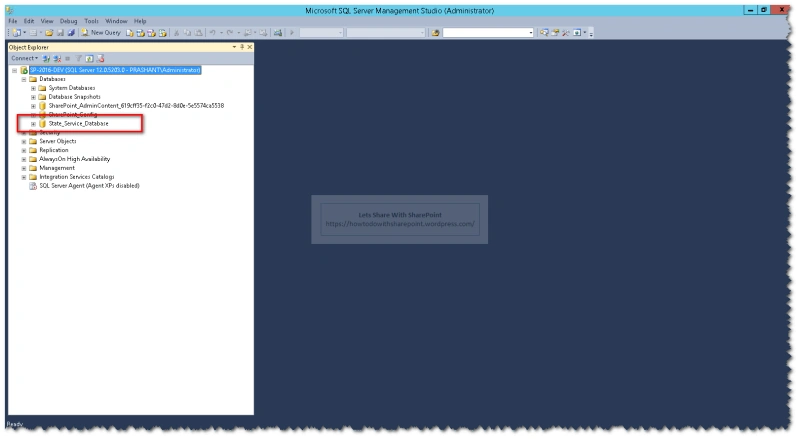The image size is (800, 439).
Task: Click the Save icon in the toolbar
Action: 60,33
